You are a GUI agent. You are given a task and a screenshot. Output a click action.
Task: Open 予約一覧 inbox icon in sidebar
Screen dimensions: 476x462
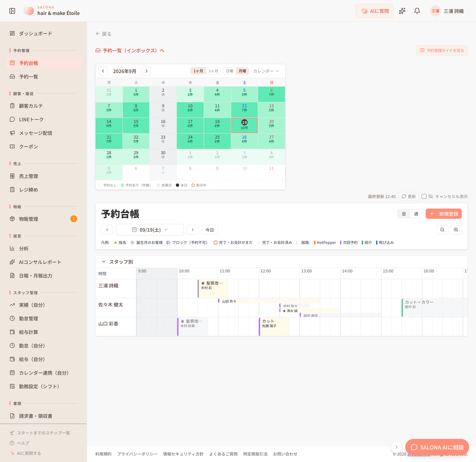pos(12,76)
